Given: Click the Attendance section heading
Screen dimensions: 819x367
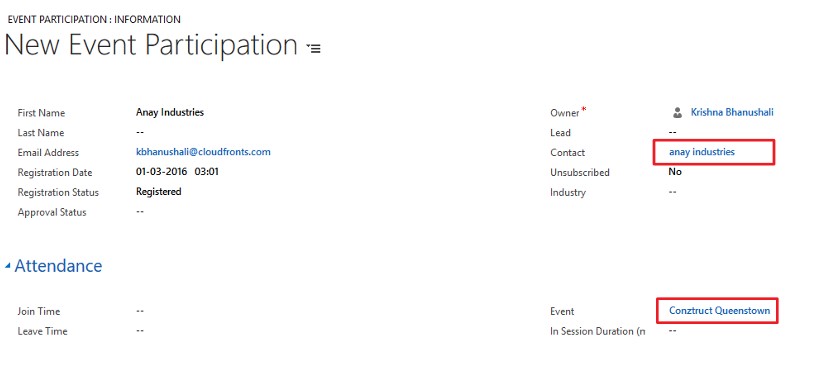Looking at the screenshot, I should [x=58, y=266].
